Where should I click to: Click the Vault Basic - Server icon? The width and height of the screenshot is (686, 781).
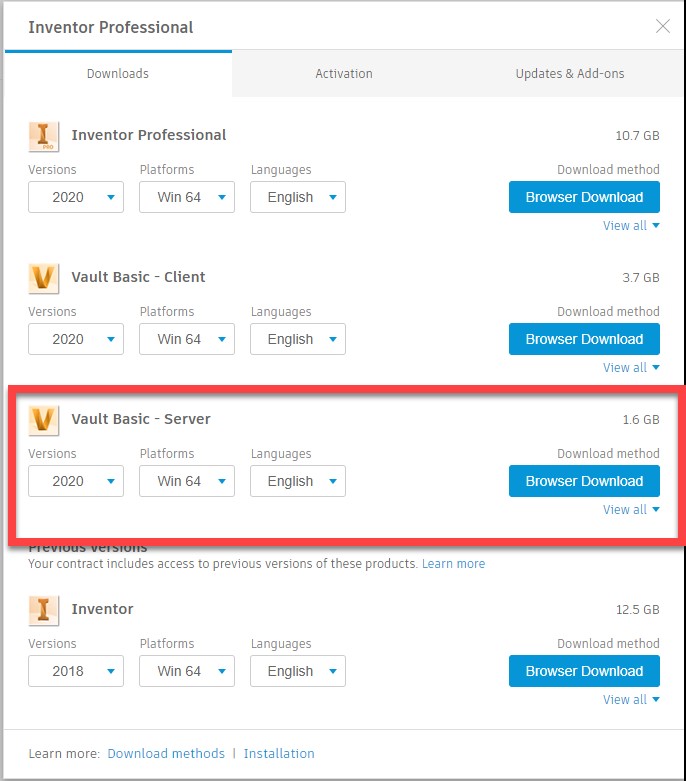(x=44, y=420)
